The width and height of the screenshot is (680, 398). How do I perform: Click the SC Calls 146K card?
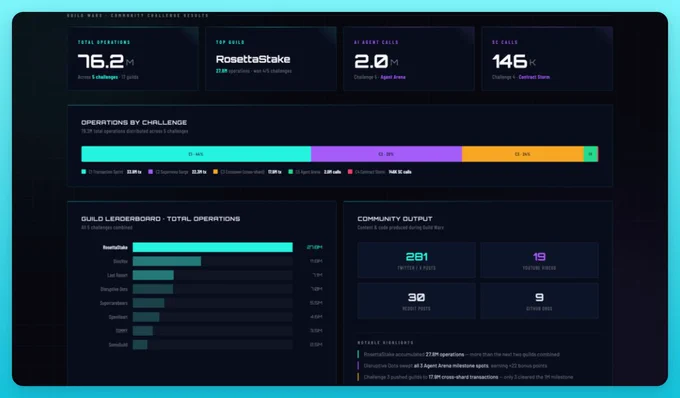coord(547,59)
